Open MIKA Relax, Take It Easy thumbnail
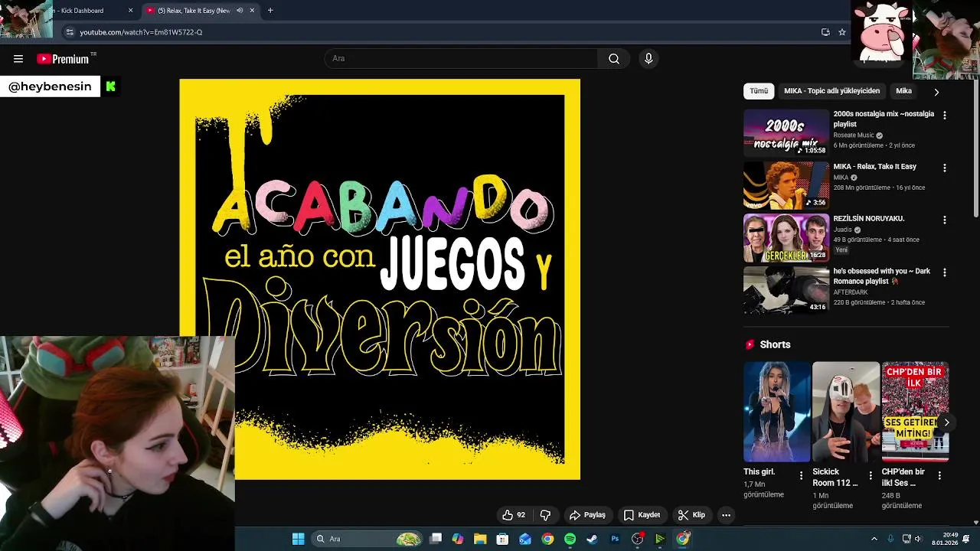980x551 pixels. [x=786, y=185]
